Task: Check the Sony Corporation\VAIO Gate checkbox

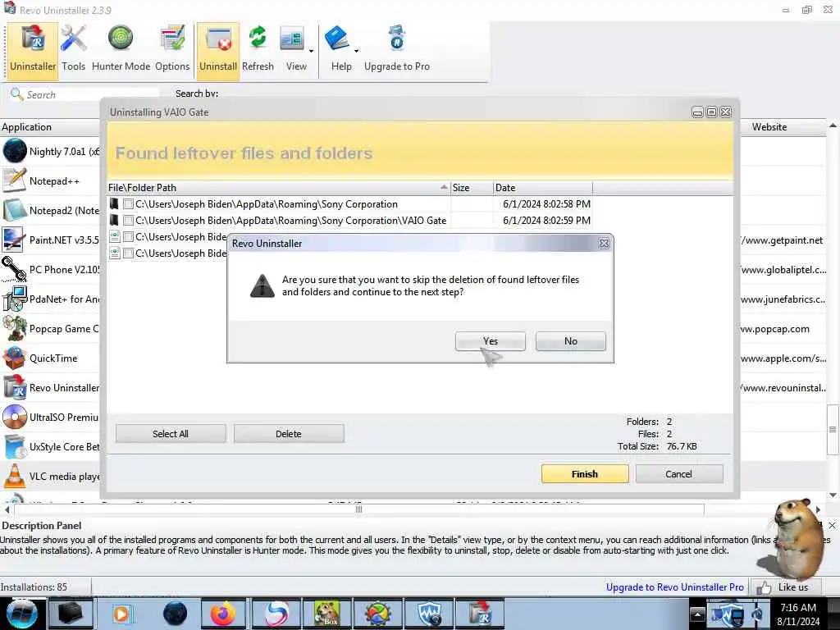Action: 128,220
